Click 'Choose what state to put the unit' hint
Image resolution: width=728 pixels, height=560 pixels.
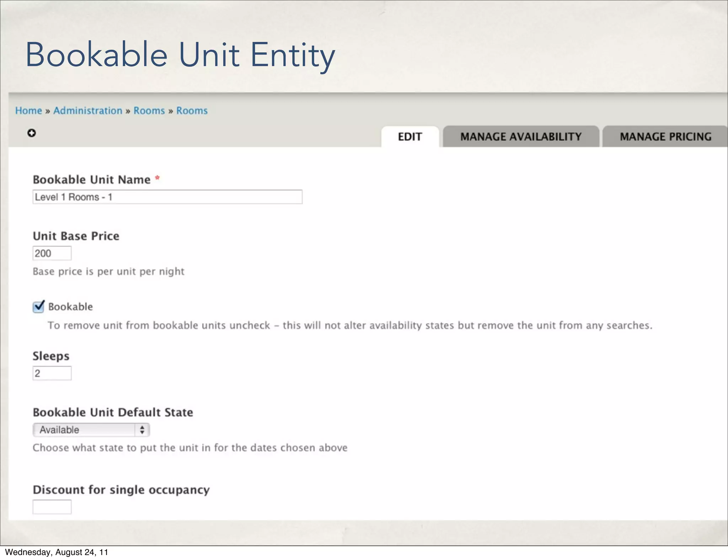pyautogui.click(x=190, y=448)
